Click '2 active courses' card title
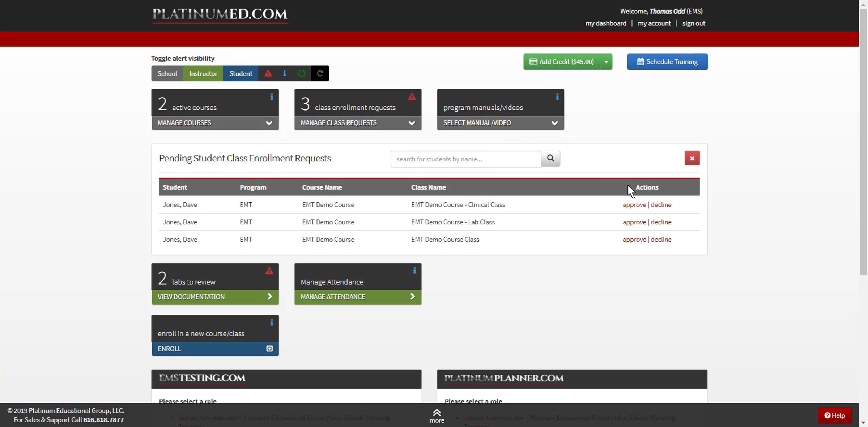The image size is (868, 427). (187, 104)
